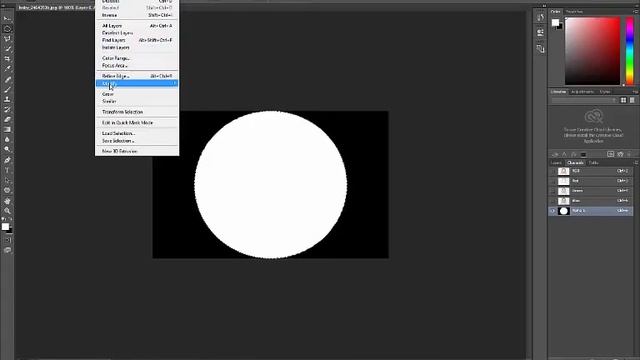Screen dimensions: 640x360
Task: Select the Blur tool
Action: click(7, 140)
